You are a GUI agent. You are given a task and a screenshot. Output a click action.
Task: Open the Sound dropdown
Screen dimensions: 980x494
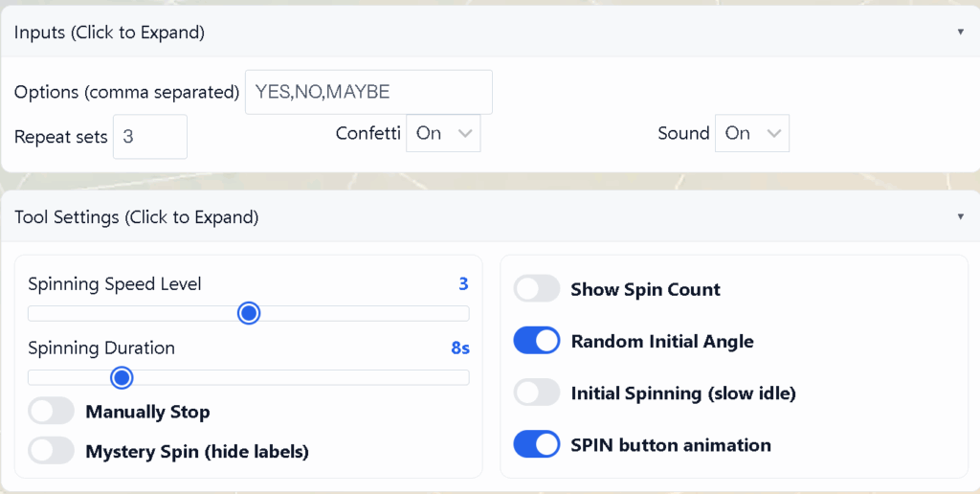752,134
